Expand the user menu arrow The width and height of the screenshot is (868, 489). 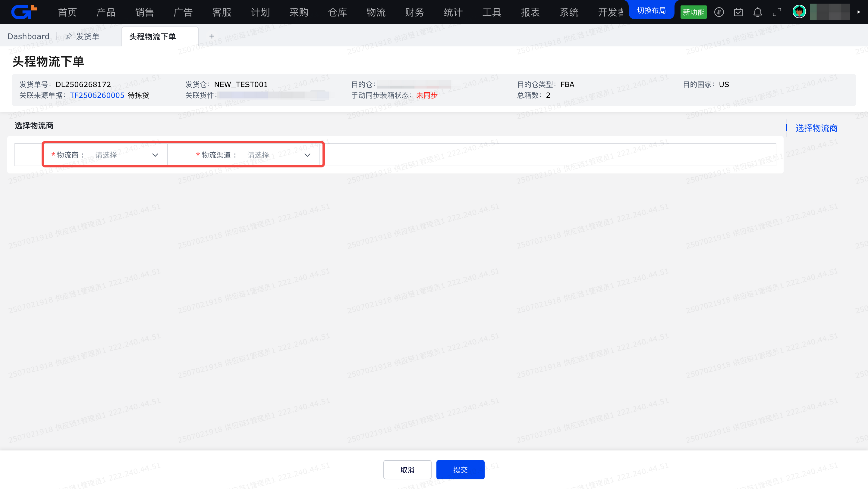[x=859, y=12]
